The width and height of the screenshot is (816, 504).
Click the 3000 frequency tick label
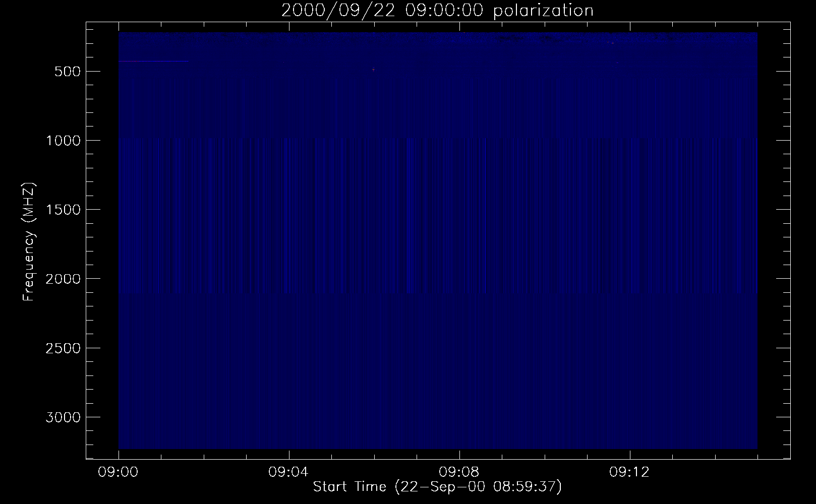tap(63, 417)
